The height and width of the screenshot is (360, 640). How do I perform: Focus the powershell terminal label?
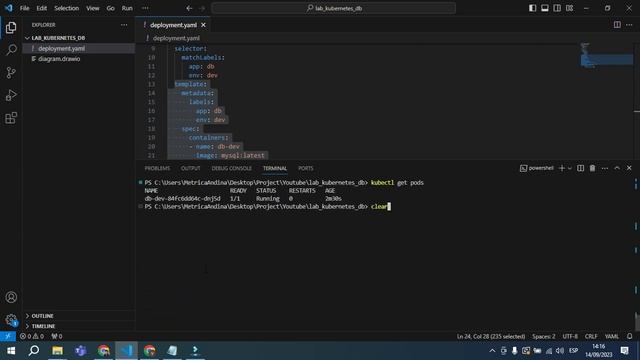pyautogui.click(x=537, y=168)
